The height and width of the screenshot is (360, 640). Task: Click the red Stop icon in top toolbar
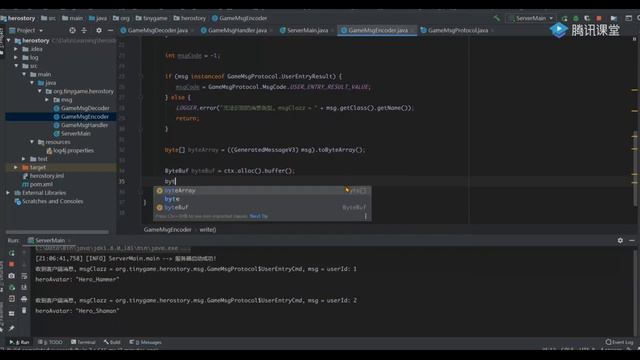coord(599,18)
